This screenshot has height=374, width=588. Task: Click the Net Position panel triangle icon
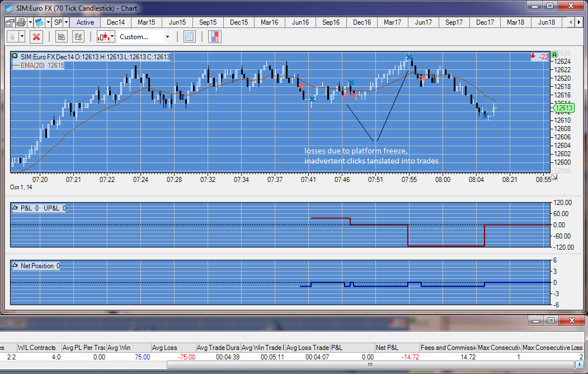[15, 265]
